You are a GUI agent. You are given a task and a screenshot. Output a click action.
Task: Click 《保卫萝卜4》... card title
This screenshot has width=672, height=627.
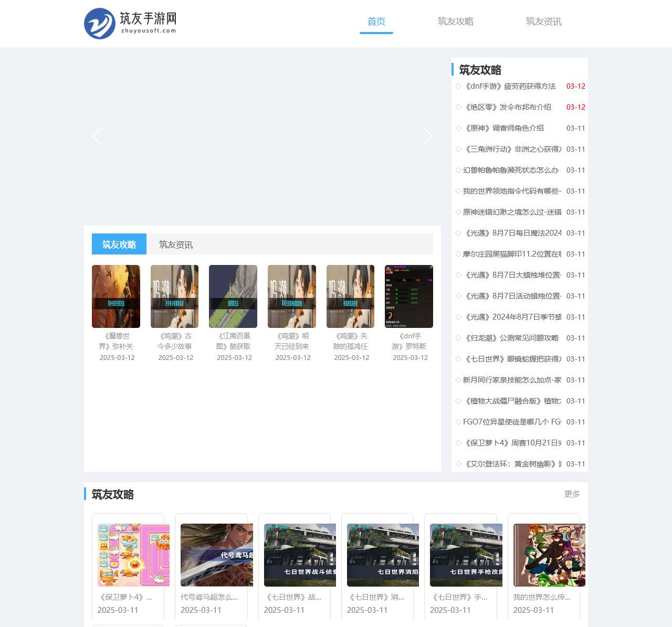tap(125, 597)
